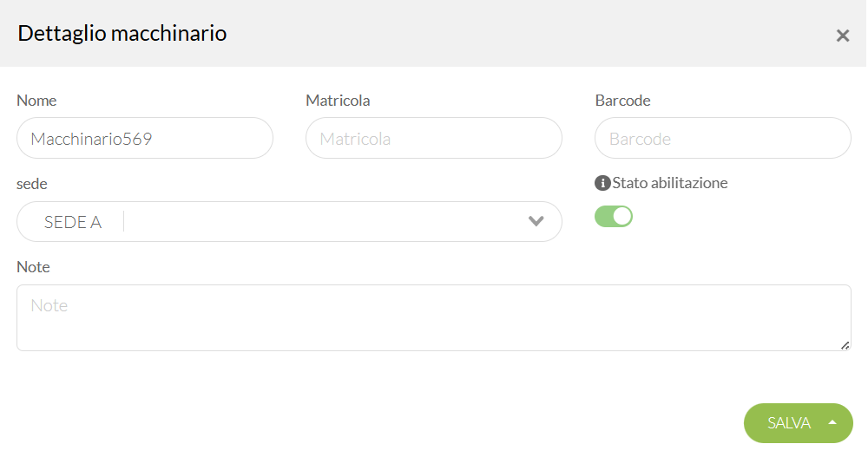The height and width of the screenshot is (457, 868).
Task: Disable the Stato abilitazione toggle
Action: pyautogui.click(x=614, y=216)
